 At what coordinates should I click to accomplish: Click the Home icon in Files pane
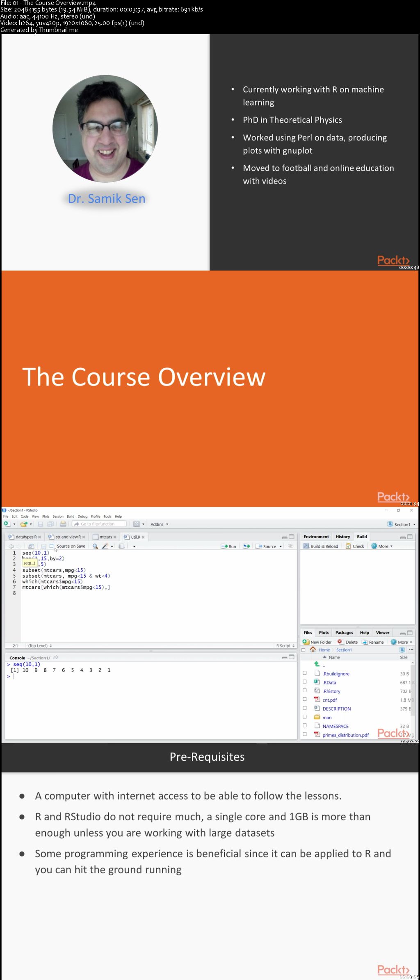click(313, 650)
